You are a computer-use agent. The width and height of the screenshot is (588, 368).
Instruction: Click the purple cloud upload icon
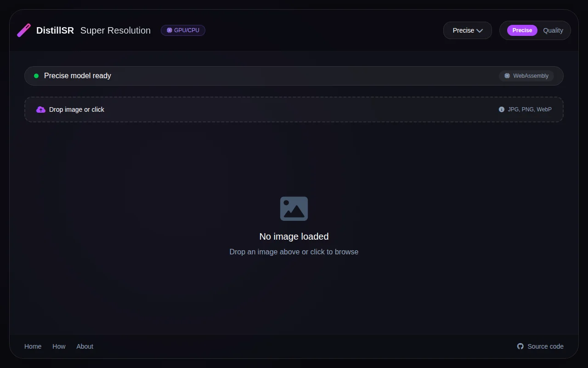click(x=41, y=109)
